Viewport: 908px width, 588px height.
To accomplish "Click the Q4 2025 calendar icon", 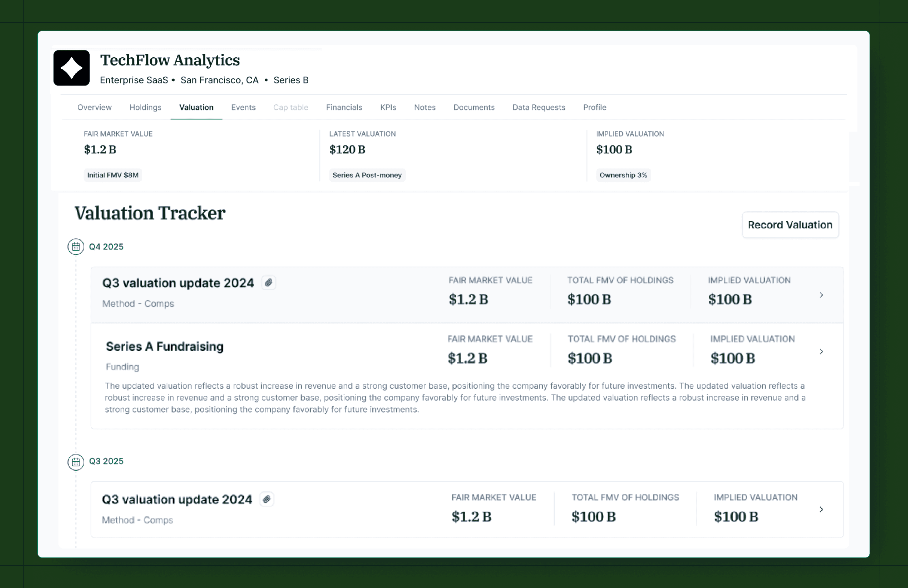I will 76,247.
